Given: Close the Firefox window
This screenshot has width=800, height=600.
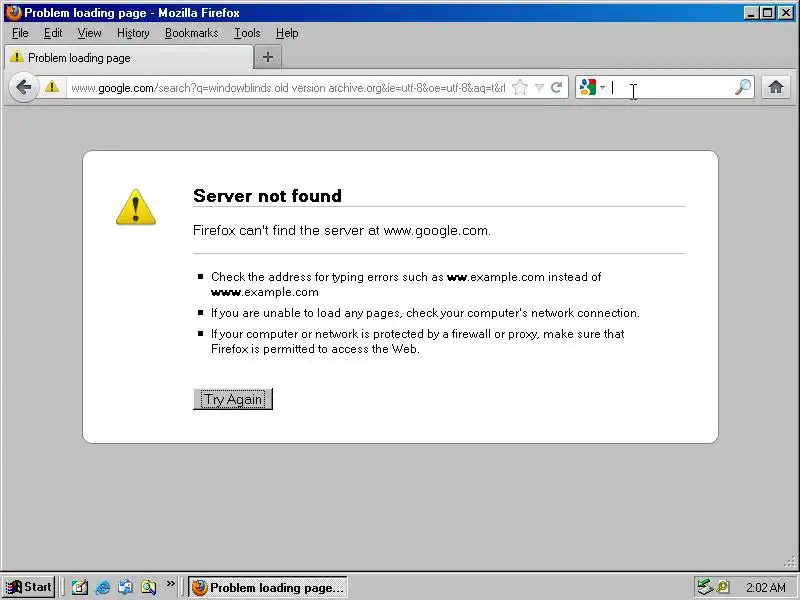Looking at the screenshot, I should [x=786, y=13].
